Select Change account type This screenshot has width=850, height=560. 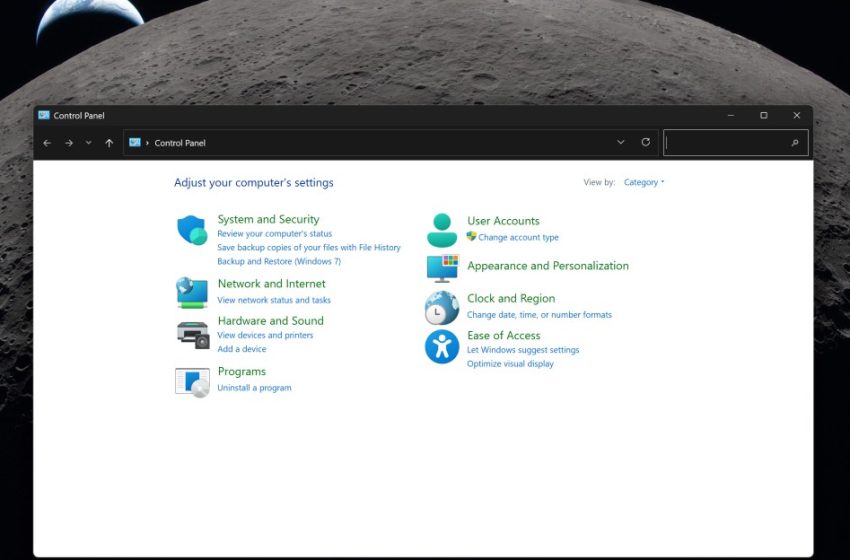[x=518, y=237]
